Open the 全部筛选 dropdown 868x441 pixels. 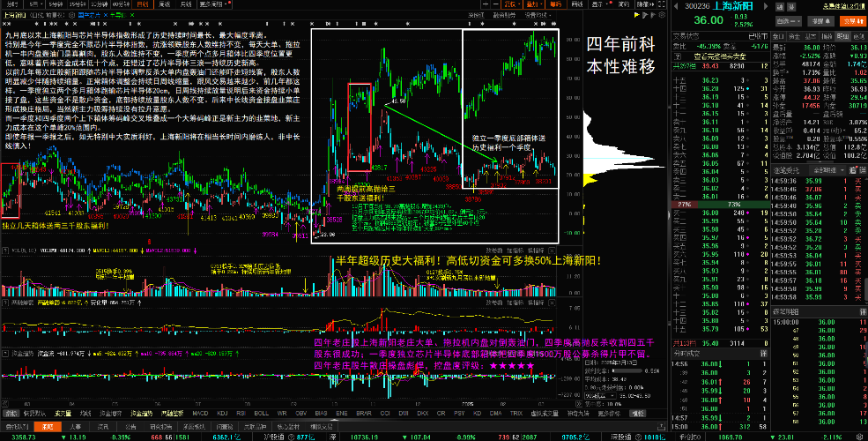[827, 169]
